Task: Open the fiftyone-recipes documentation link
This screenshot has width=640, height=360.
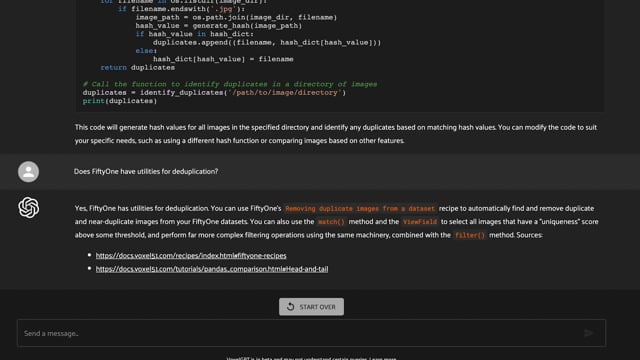Action: point(191,256)
